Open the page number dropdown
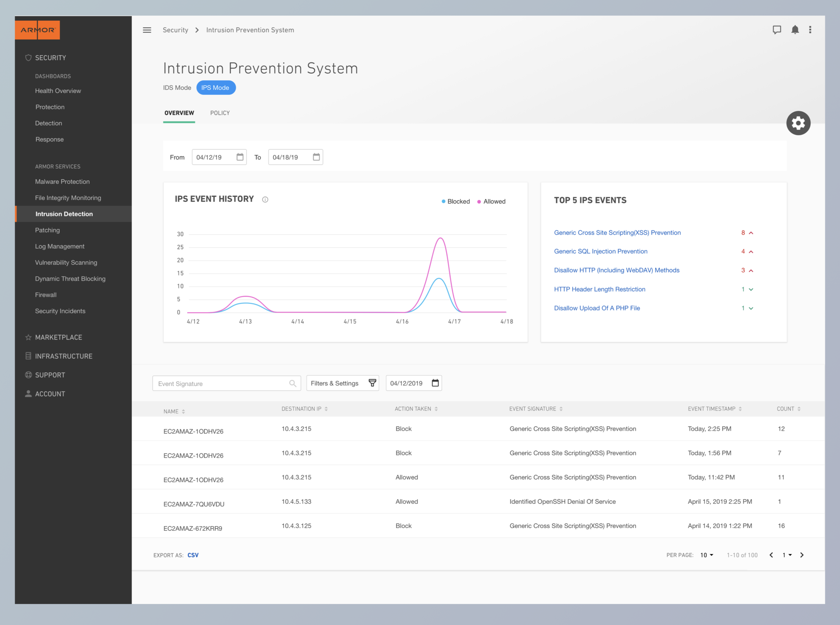 [787, 555]
